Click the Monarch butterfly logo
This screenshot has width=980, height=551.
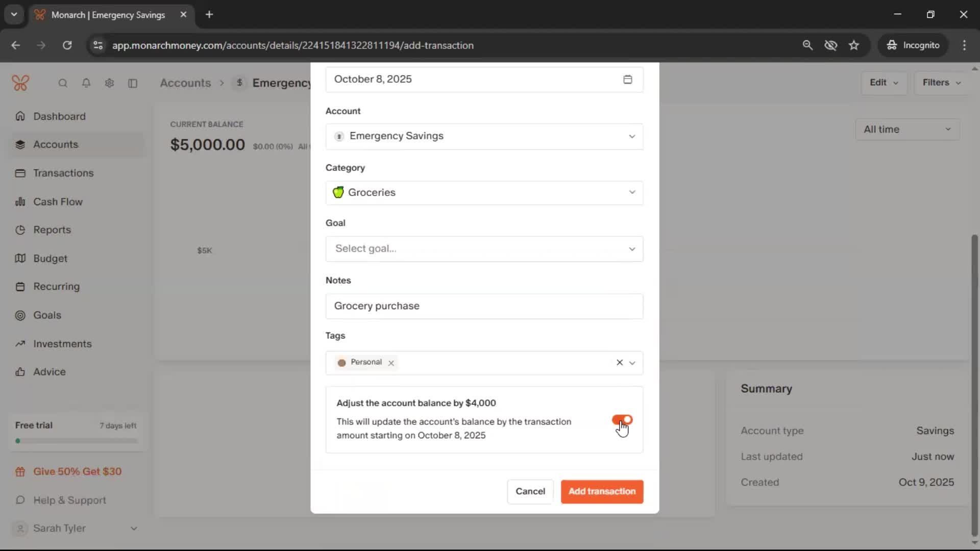(20, 83)
